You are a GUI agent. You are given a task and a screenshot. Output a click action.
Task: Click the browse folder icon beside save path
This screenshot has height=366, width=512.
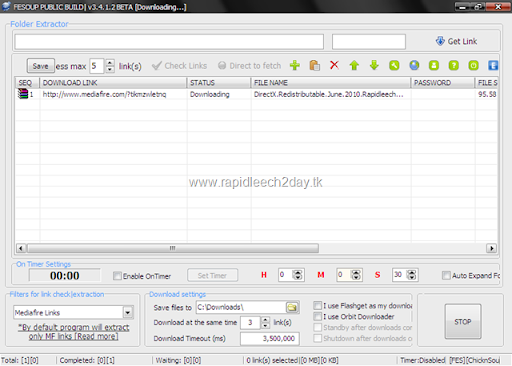(292, 307)
